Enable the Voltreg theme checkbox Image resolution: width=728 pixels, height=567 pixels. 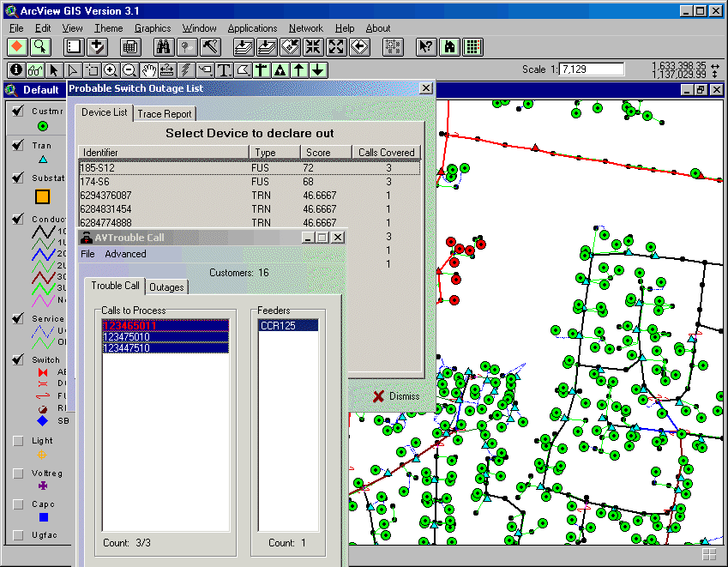18,474
